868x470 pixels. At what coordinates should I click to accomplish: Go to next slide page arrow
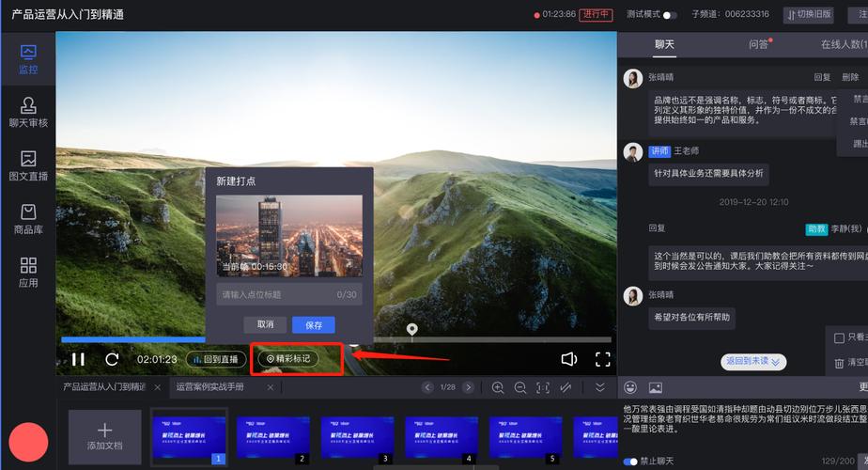(x=469, y=387)
